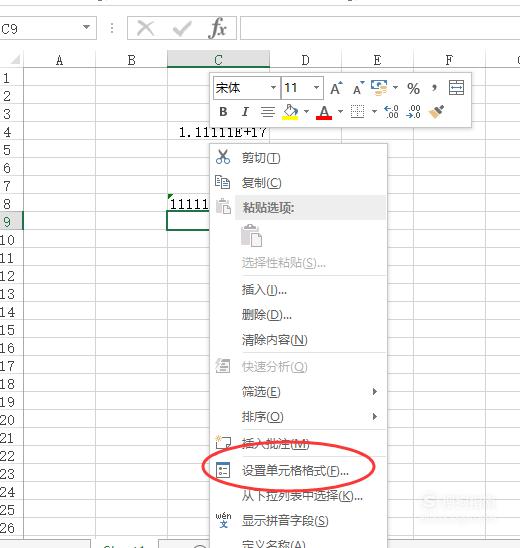
Task: Open the font color dropdown arrow
Action: tap(340, 112)
